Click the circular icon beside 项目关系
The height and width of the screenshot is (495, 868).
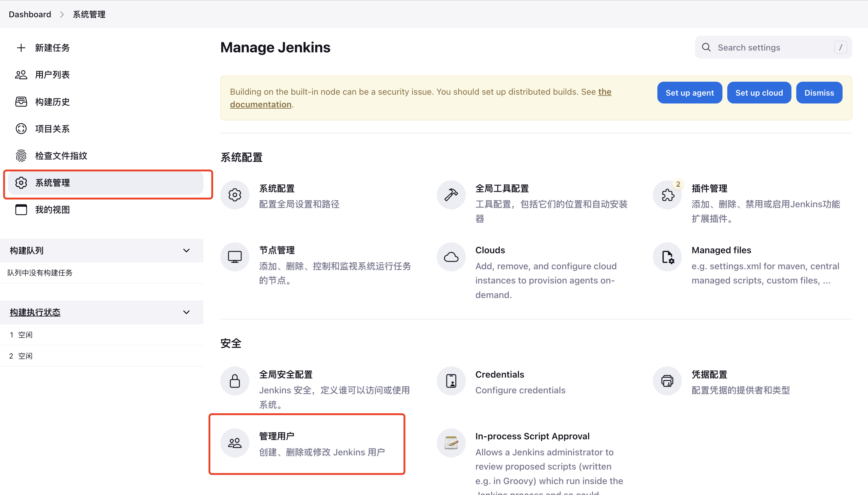tap(21, 129)
